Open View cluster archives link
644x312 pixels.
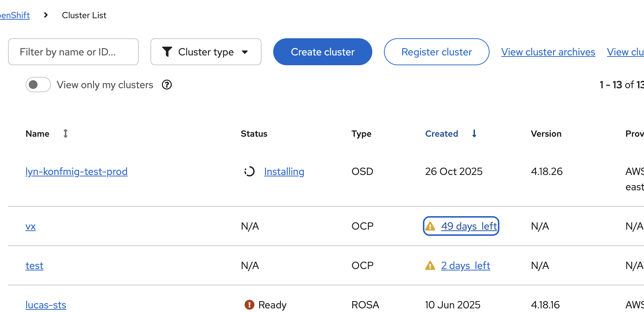(x=548, y=52)
